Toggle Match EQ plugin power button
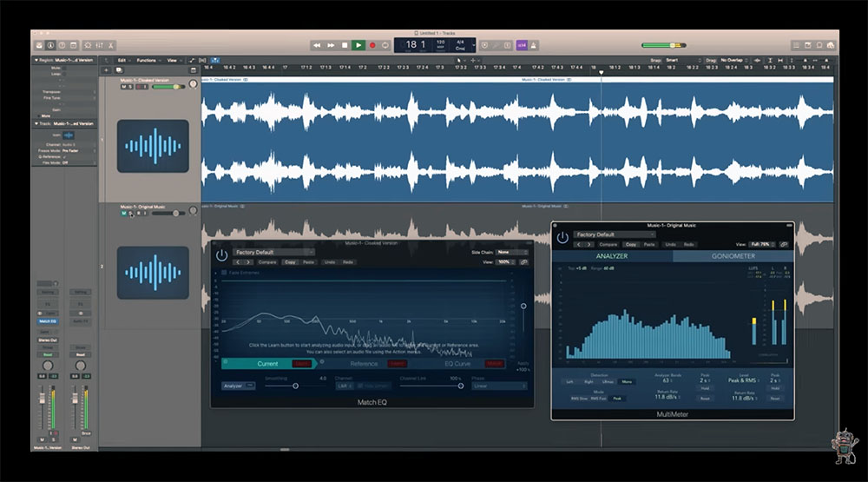868x482 pixels. tap(221, 255)
